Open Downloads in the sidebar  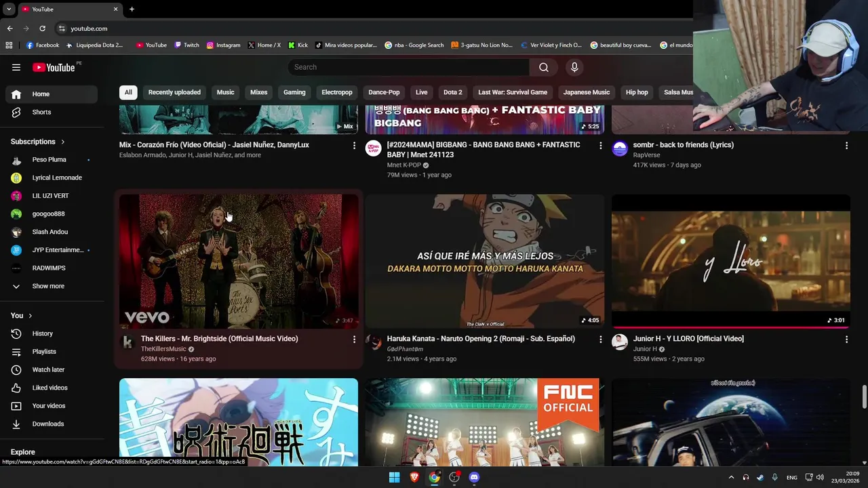[x=52, y=424]
